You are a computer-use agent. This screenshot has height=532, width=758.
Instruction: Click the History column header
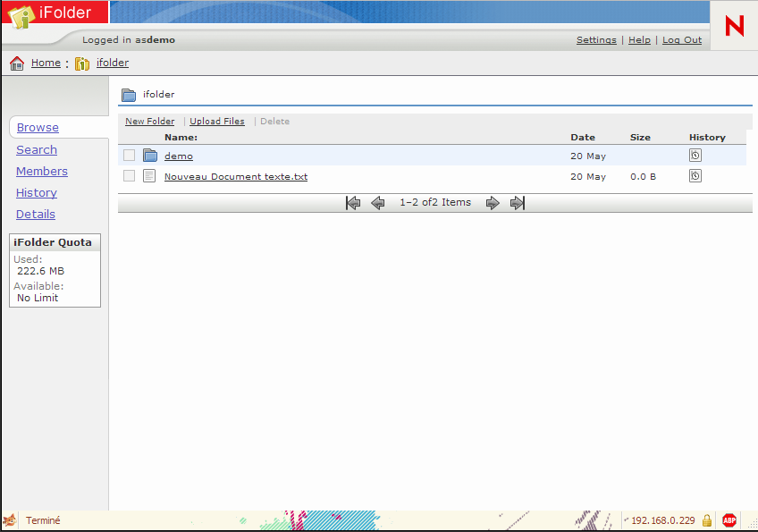(x=707, y=138)
